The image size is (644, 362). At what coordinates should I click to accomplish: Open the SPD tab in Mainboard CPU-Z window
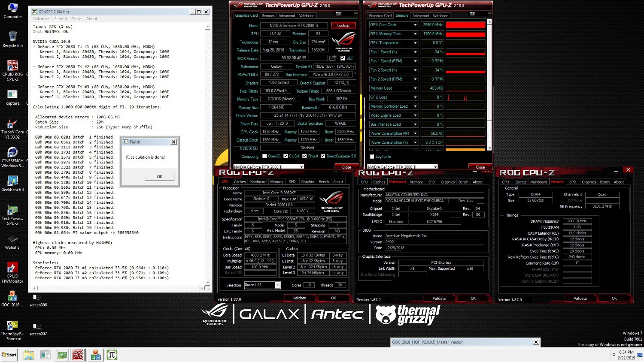pos(431,182)
